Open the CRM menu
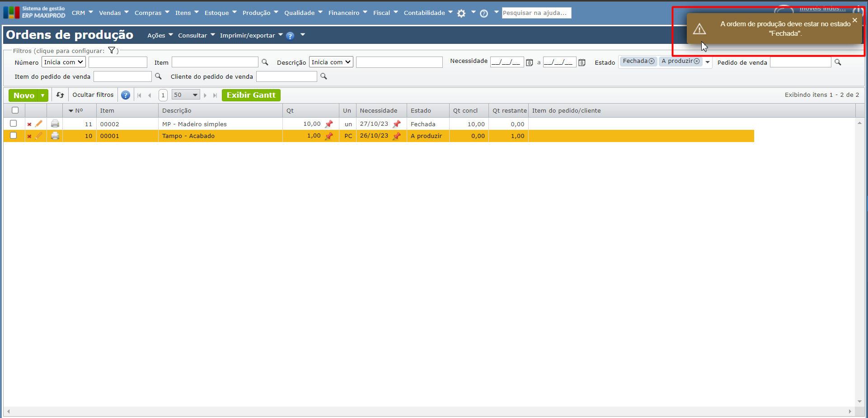The height and width of the screenshot is (418, 868). click(82, 13)
